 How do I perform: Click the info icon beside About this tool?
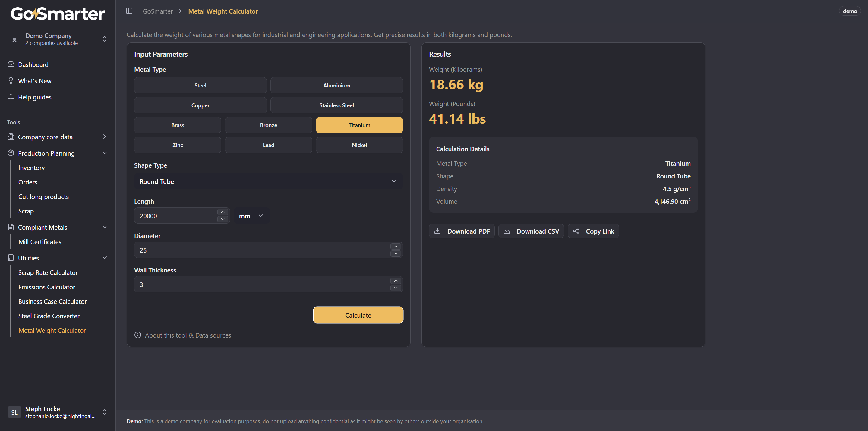point(138,335)
